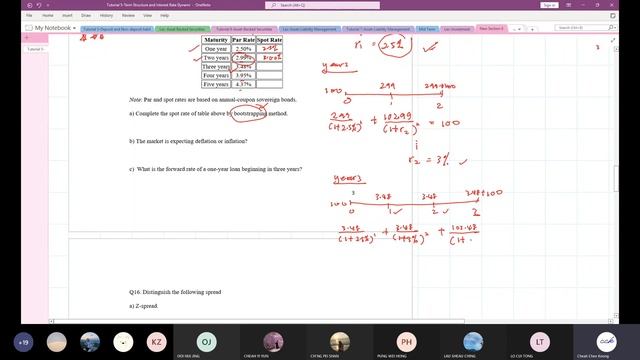Click the Undo icon in title bar

(x=39, y=5)
